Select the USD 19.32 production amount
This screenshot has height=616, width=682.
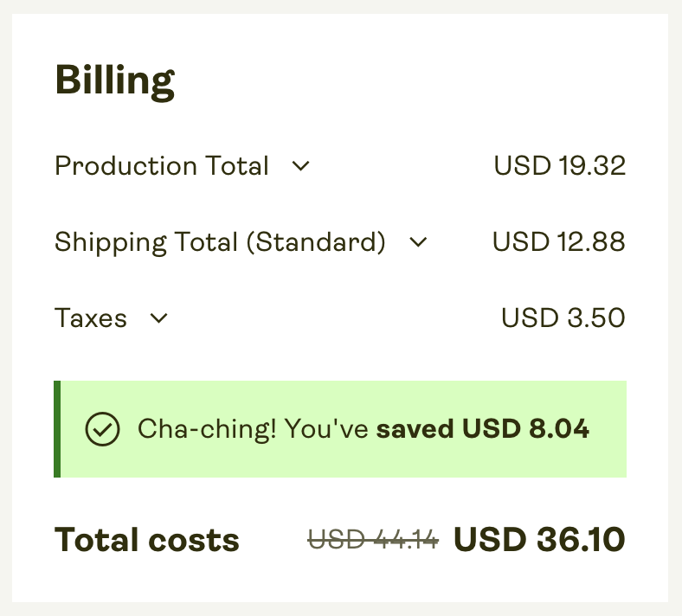click(x=559, y=166)
